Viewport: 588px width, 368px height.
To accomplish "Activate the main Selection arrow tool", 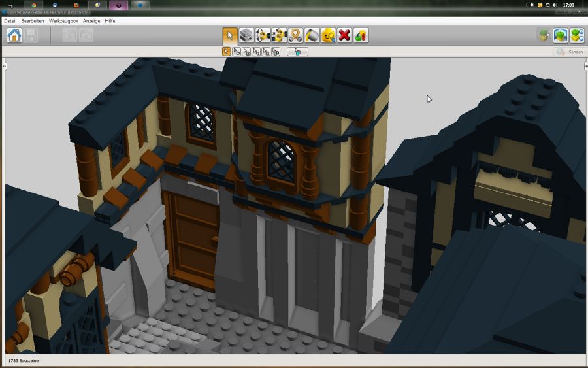I will tap(230, 35).
